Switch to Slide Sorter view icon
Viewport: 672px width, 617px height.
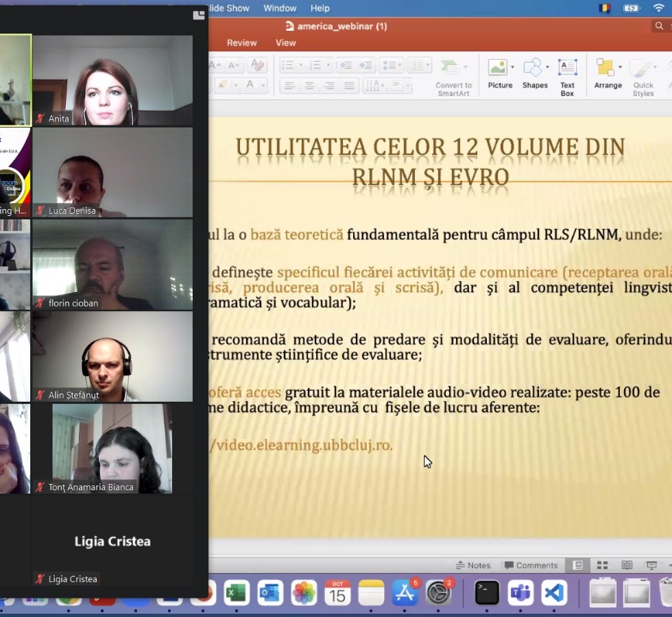tap(602, 566)
